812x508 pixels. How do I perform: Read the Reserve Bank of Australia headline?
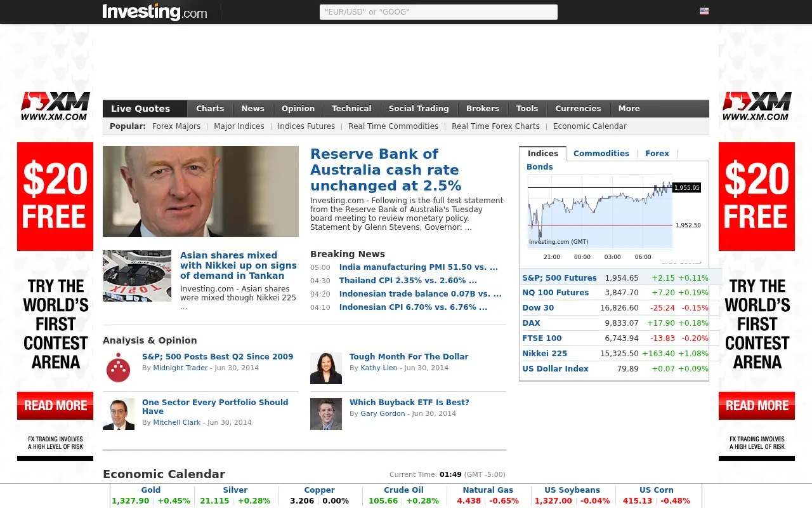tap(386, 170)
